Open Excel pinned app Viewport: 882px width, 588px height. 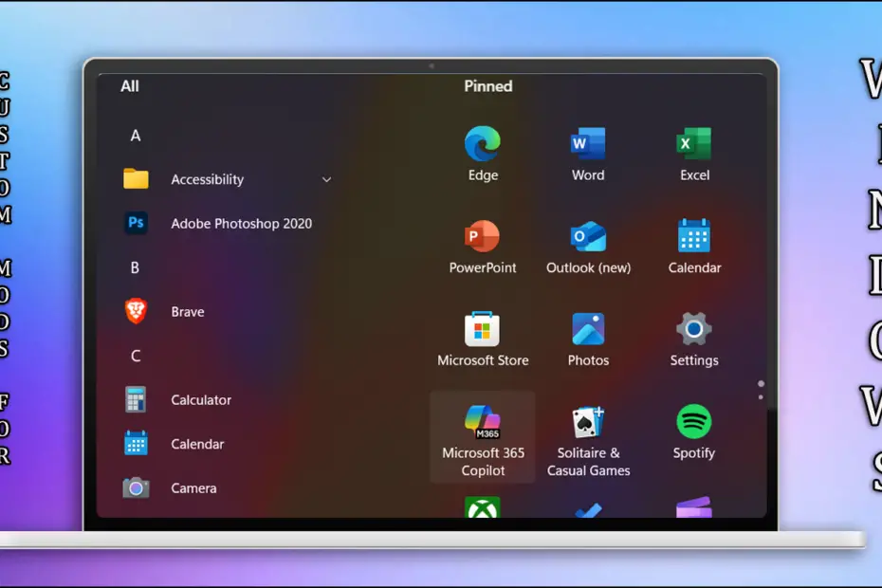pos(694,154)
